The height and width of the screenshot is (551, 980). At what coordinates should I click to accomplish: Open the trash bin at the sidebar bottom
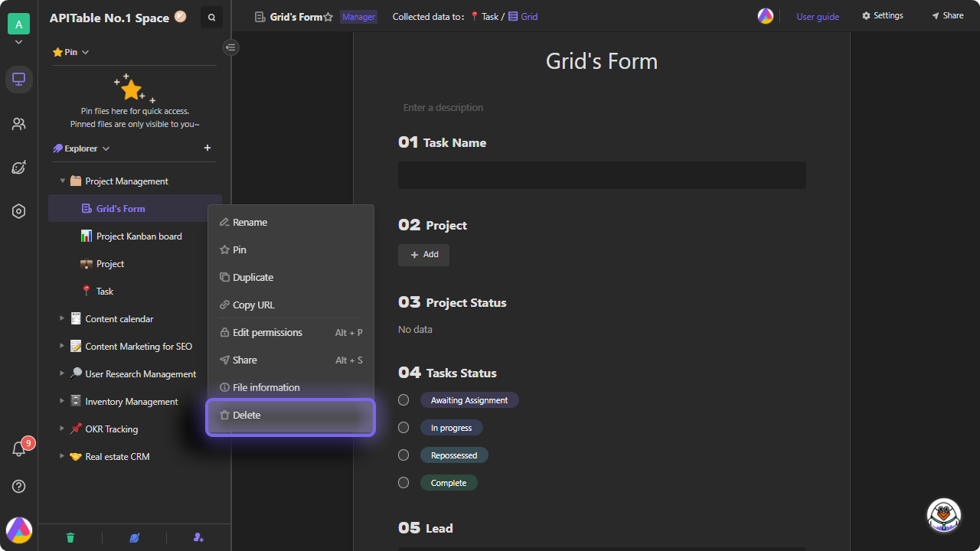70,538
